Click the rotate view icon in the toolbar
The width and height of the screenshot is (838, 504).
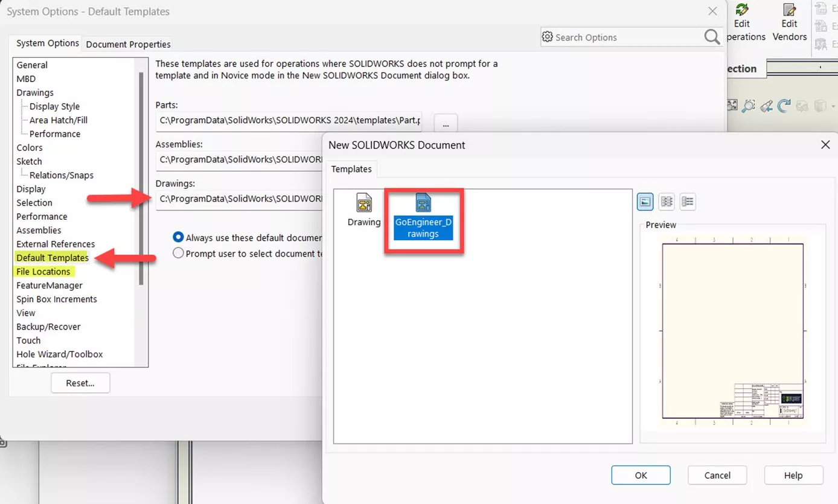pyautogui.click(x=783, y=105)
